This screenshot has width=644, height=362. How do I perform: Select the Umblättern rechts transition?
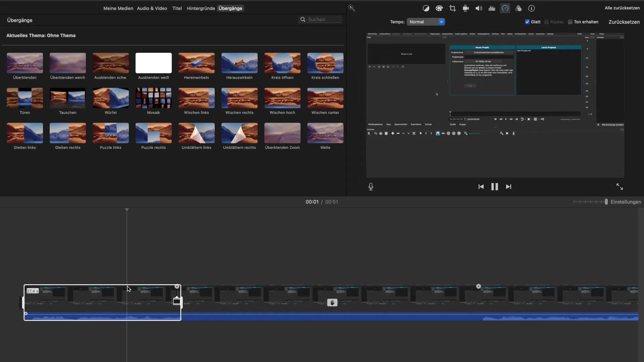239,133
